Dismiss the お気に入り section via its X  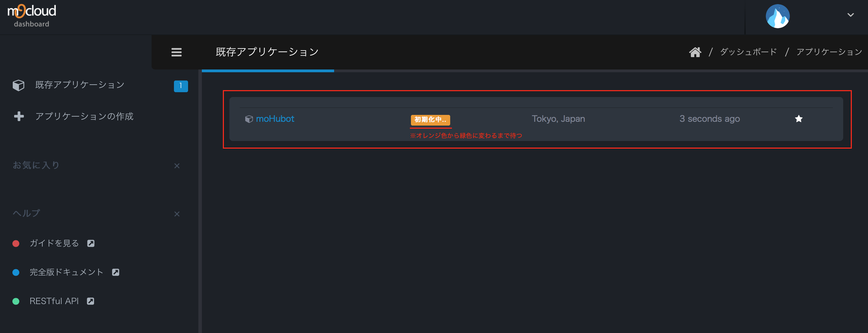pyautogui.click(x=177, y=166)
